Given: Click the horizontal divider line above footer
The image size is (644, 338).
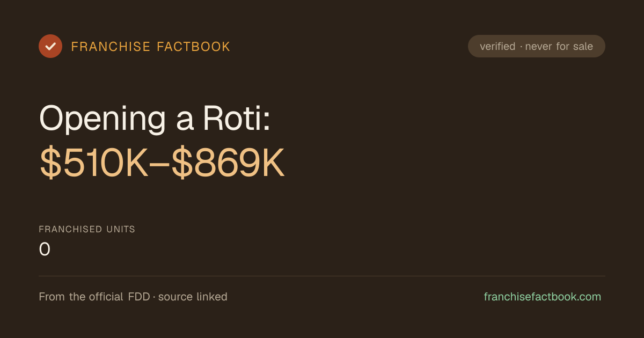Looking at the screenshot, I should click(322, 276).
